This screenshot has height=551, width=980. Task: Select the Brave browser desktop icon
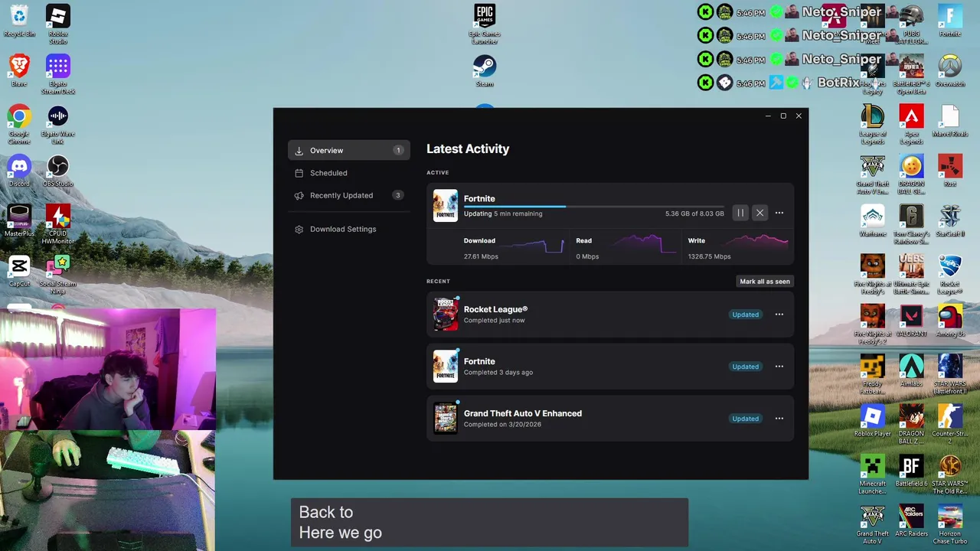[x=19, y=70]
